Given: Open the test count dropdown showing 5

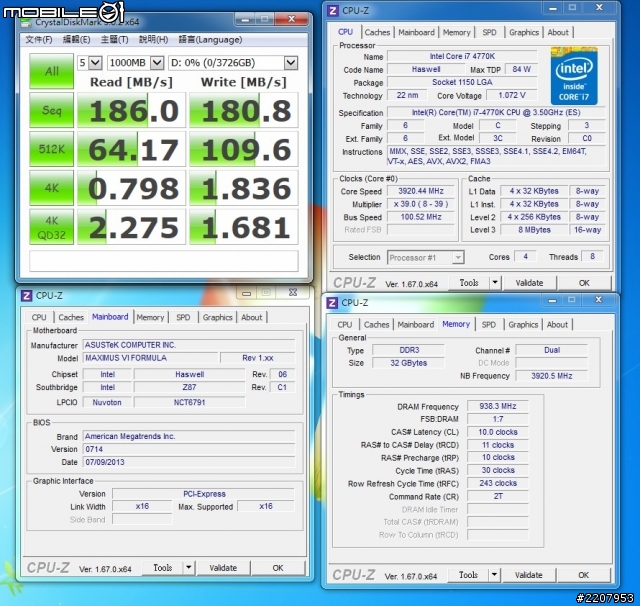Looking at the screenshot, I should click(x=90, y=63).
